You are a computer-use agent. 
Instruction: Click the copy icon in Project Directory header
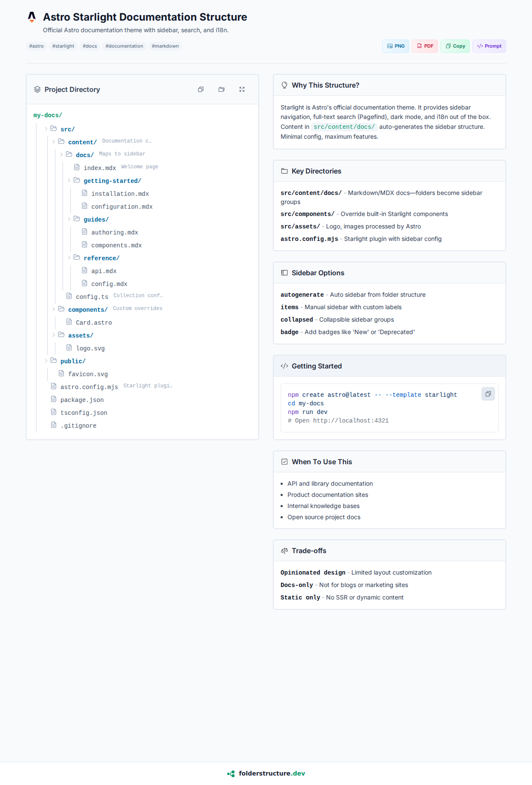[x=201, y=89]
